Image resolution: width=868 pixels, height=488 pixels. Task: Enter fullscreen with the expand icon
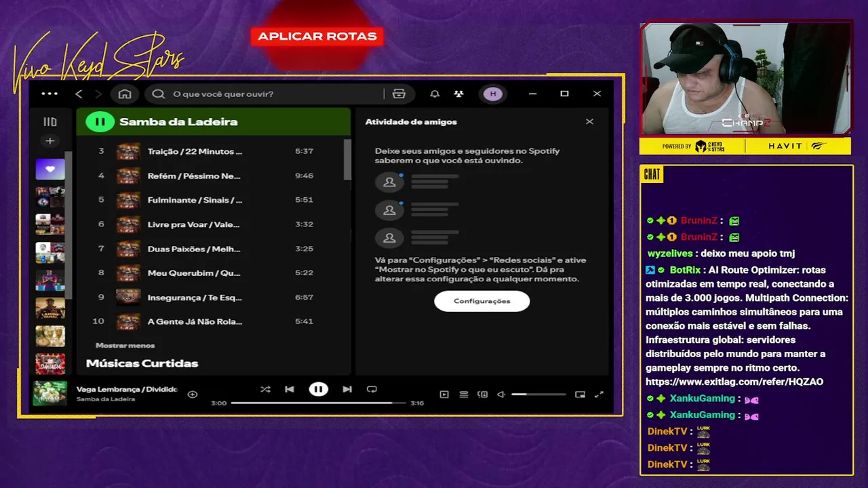coord(599,394)
